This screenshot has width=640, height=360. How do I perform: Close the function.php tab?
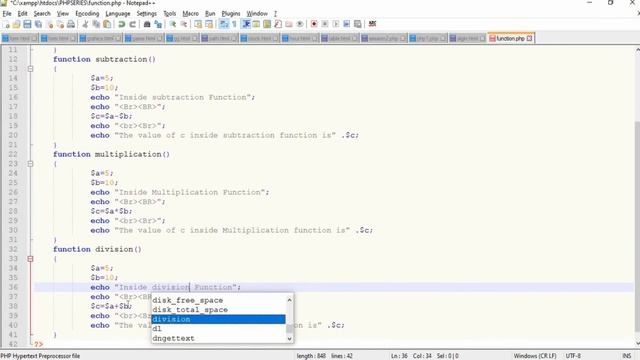529,38
